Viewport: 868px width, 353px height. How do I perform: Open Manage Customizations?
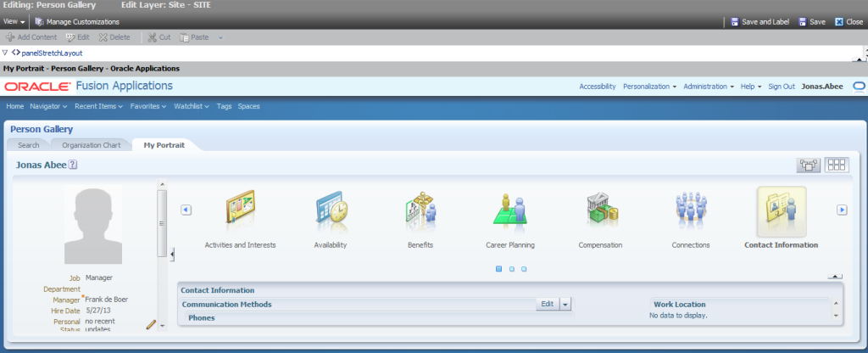(77, 22)
